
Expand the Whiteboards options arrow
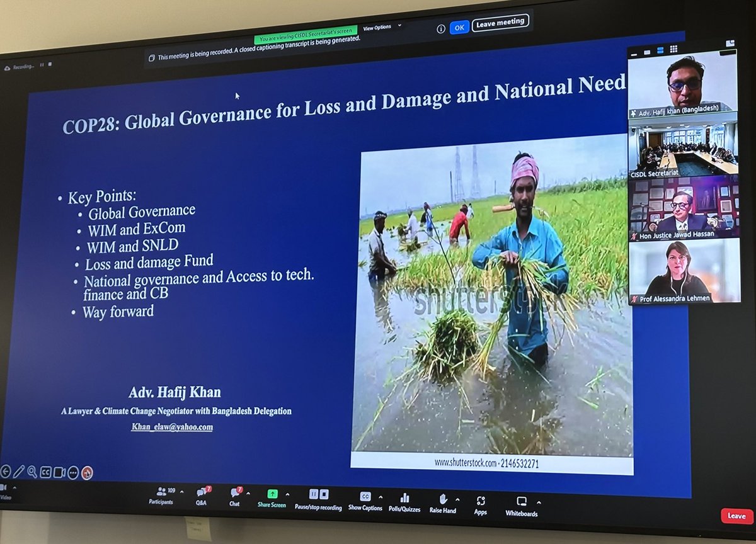(x=539, y=502)
